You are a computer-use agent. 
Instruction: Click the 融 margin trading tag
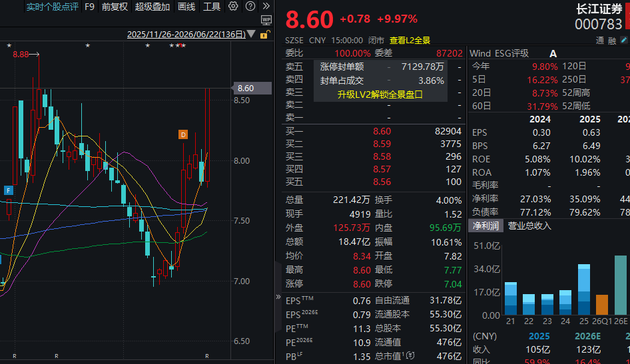pos(612,40)
